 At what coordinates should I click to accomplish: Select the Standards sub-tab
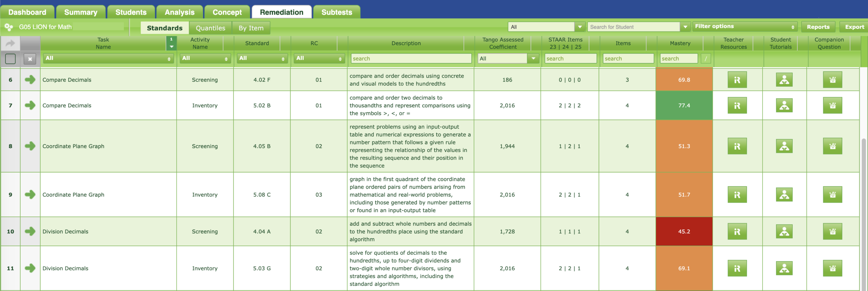point(165,28)
